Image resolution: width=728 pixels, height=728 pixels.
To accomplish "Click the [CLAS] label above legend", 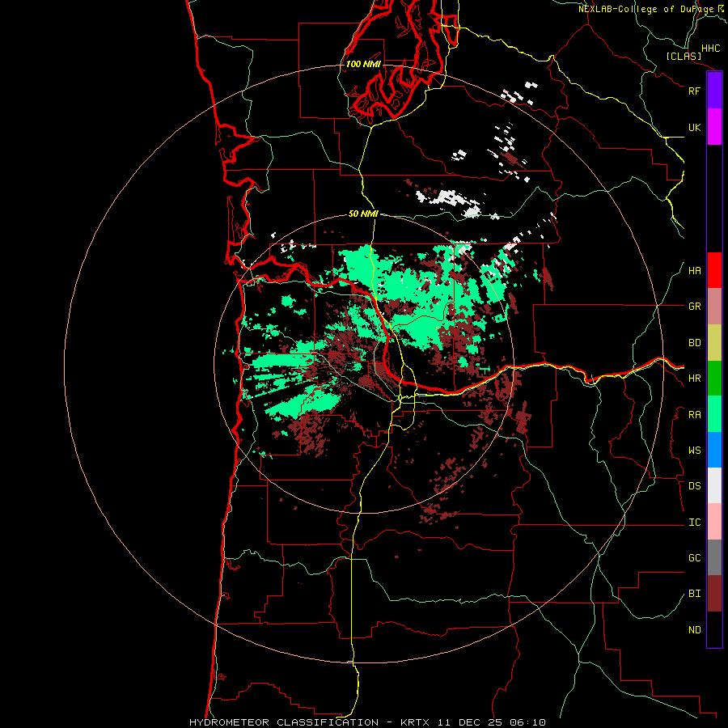I will (684, 56).
